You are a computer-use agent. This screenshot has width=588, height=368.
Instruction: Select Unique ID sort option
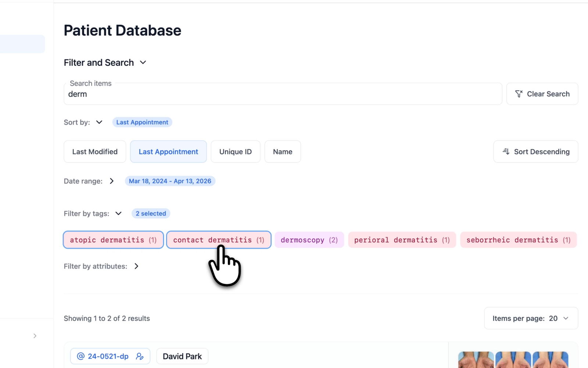[236, 151]
